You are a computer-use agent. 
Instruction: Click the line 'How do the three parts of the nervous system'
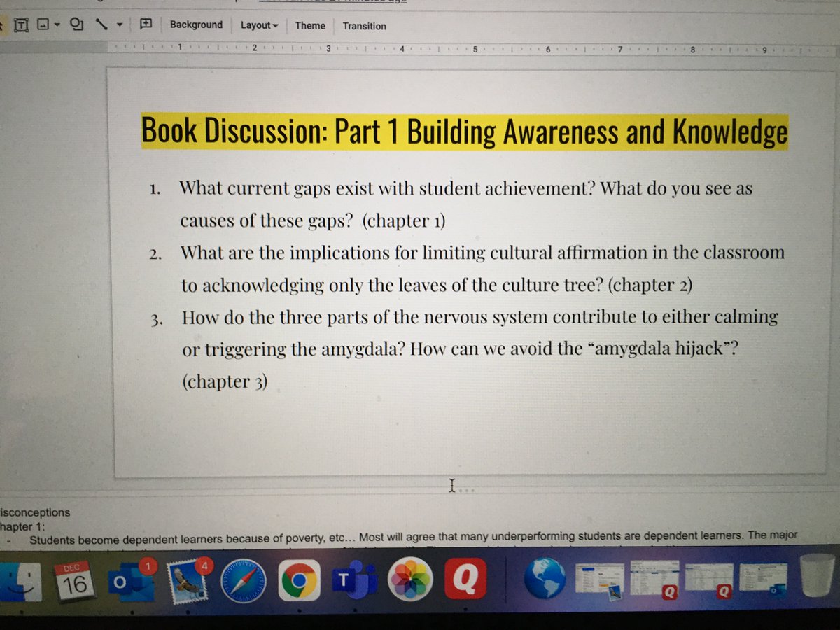(x=480, y=318)
